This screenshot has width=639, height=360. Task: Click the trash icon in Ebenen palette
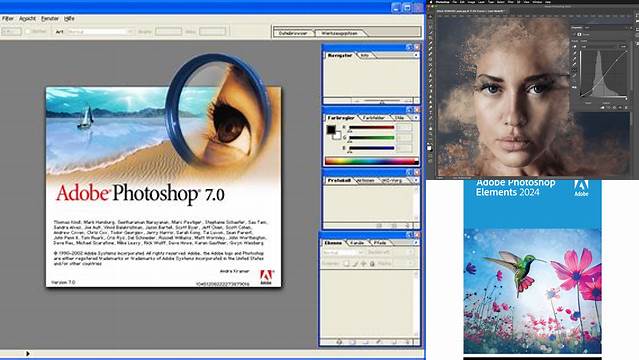coord(408,342)
